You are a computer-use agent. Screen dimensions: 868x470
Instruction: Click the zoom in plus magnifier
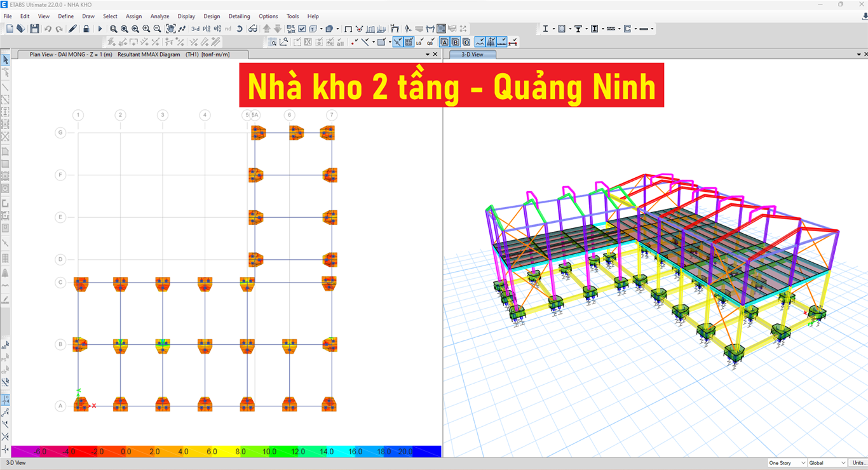point(146,29)
